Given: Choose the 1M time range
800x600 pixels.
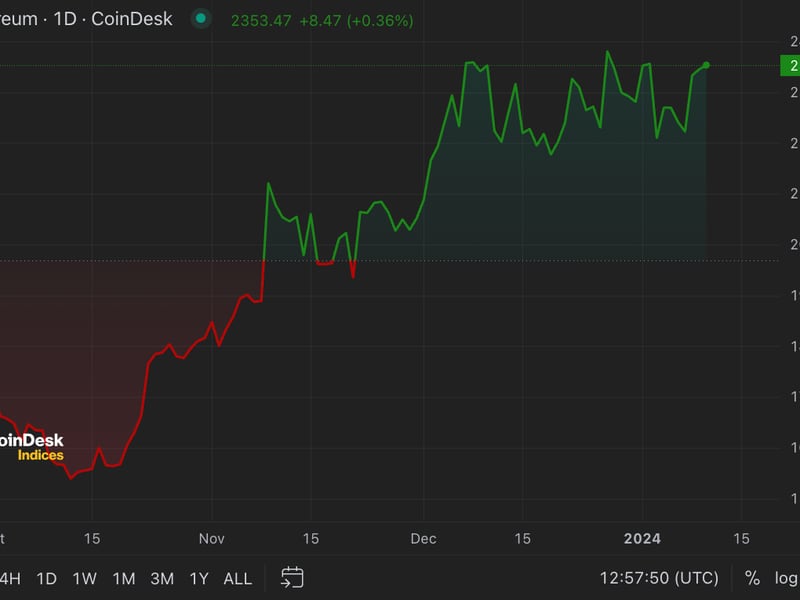Looking at the screenshot, I should pyautogui.click(x=124, y=578).
